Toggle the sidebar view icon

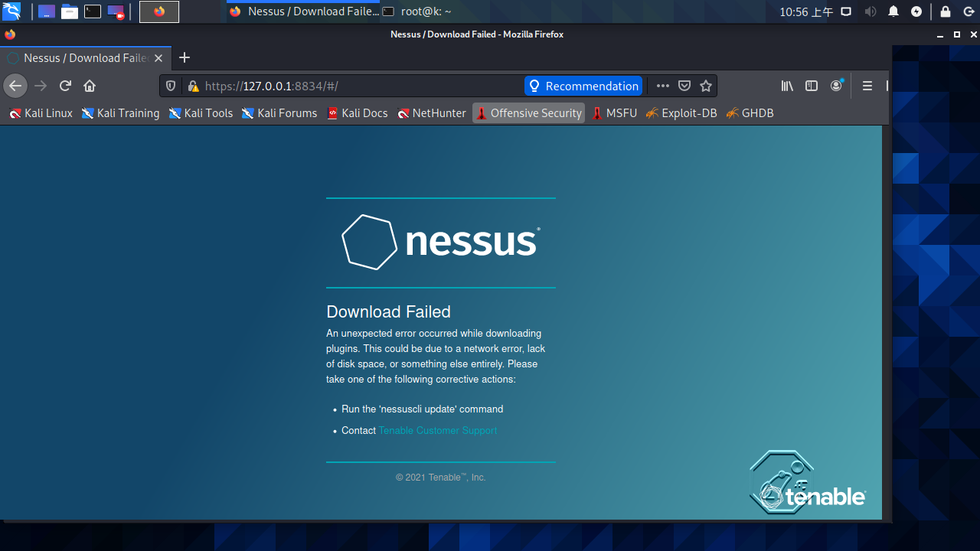point(812,86)
